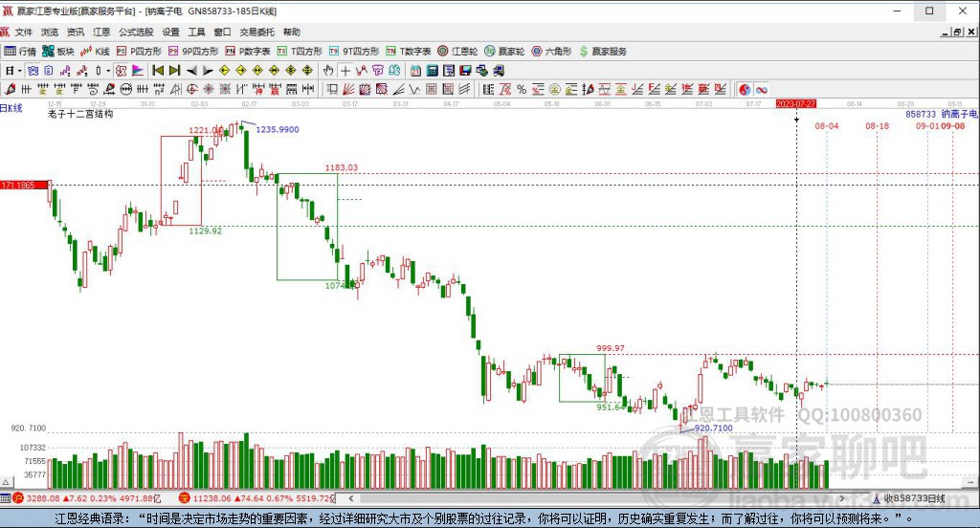
Task: Open the 江恩 menu
Action: (x=101, y=32)
